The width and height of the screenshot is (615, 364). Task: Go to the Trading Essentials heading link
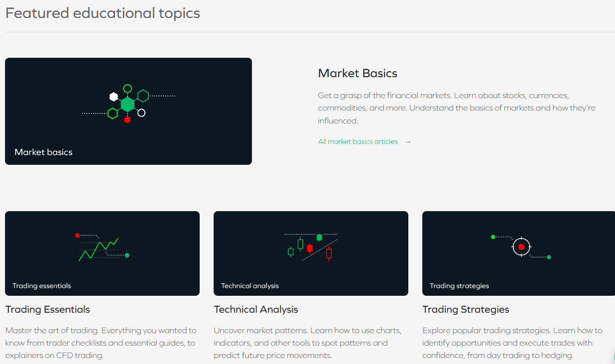[48, 310]
